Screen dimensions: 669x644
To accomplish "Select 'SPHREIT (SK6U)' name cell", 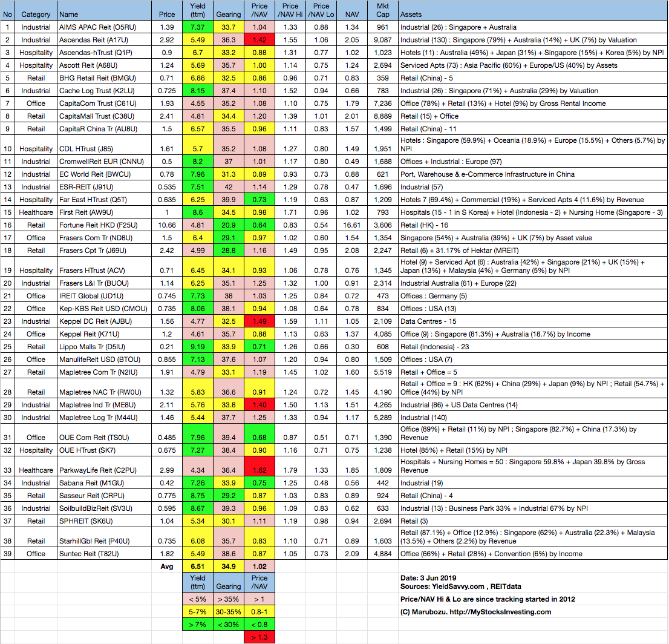I will pyautogui.click(x=104, y=521).
